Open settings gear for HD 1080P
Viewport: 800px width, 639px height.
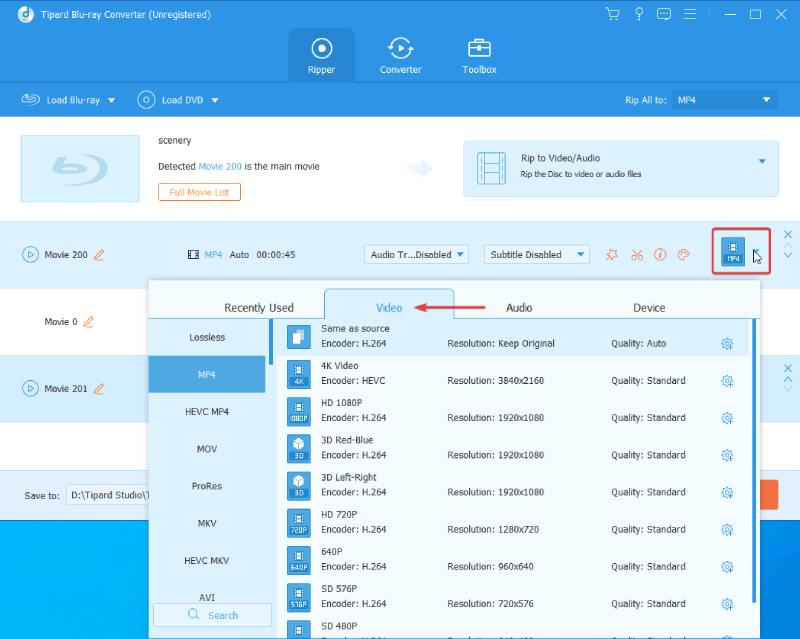(x=727, y=418)
